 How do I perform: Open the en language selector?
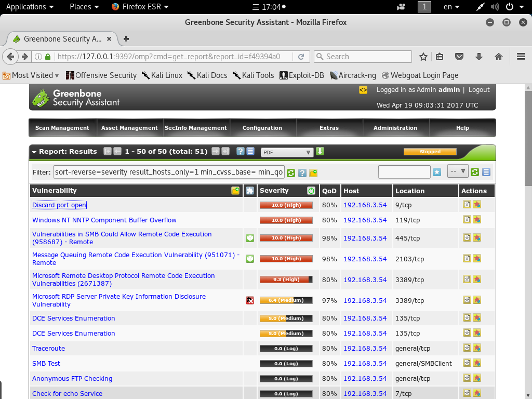coord(451,7)
